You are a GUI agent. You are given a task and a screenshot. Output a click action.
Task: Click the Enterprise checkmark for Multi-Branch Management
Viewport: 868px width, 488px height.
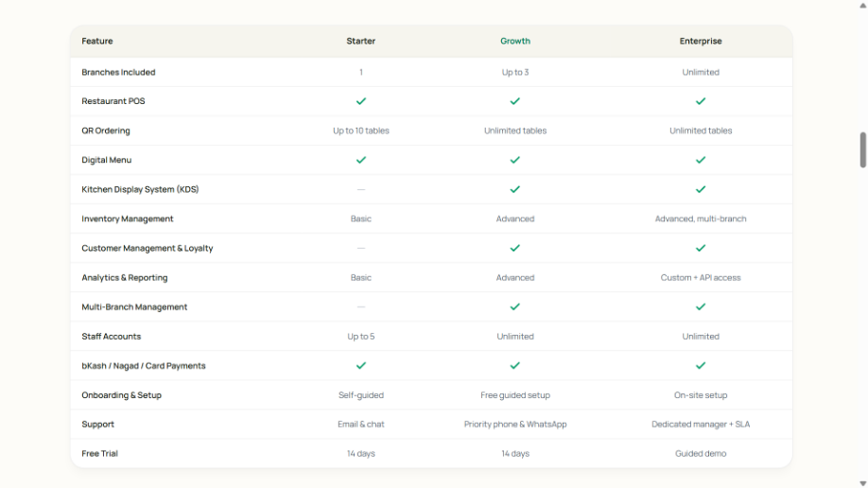point(701,306)
